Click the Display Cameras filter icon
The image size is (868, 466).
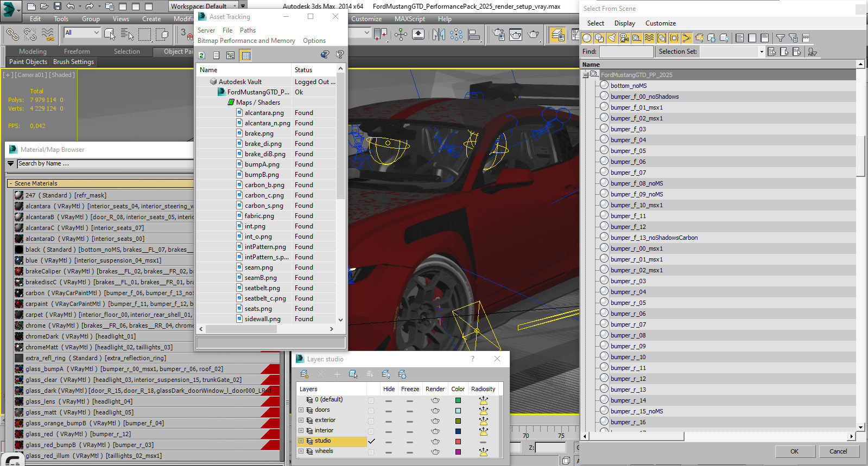click(x=624, y=38)
